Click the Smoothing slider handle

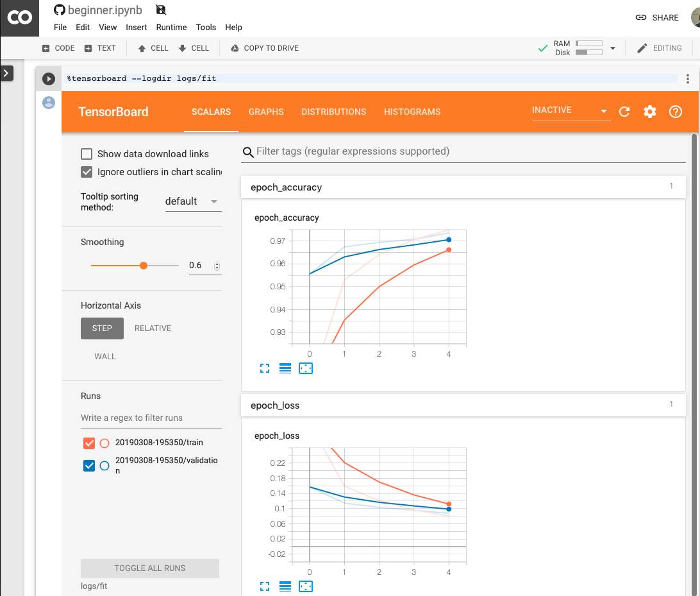[x=144, y=266]
